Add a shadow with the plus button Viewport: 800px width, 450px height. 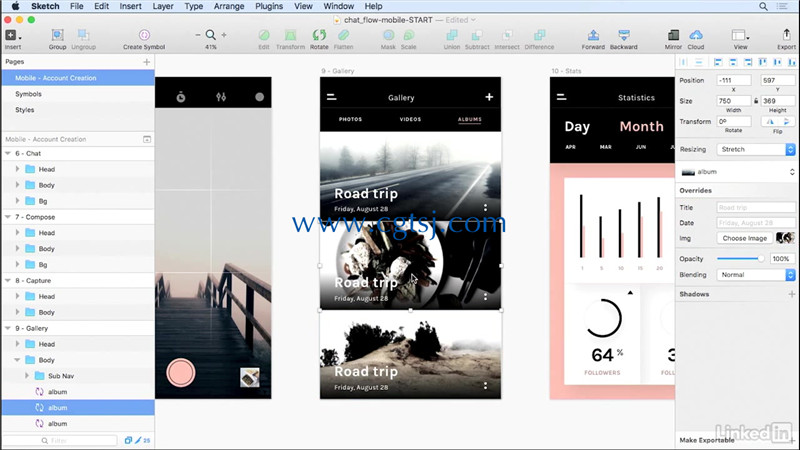click(791, 294)
